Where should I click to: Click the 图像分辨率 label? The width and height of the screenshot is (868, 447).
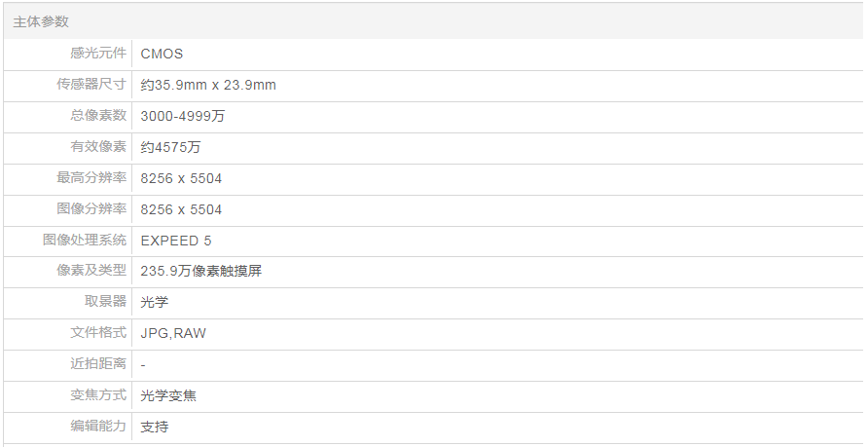tap(91, 209)
